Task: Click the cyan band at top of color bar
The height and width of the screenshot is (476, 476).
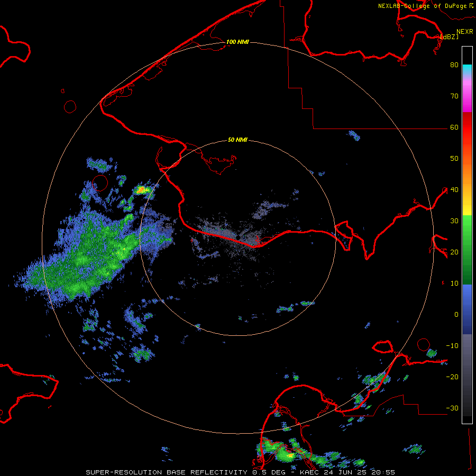Action: pos(467,69)
